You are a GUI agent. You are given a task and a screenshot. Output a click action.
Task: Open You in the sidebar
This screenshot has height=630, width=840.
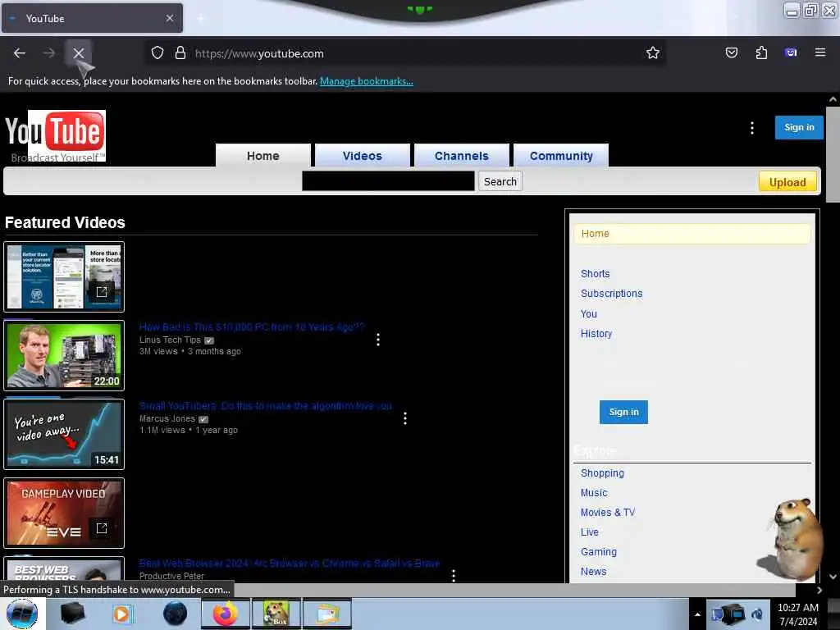[589, 314]
